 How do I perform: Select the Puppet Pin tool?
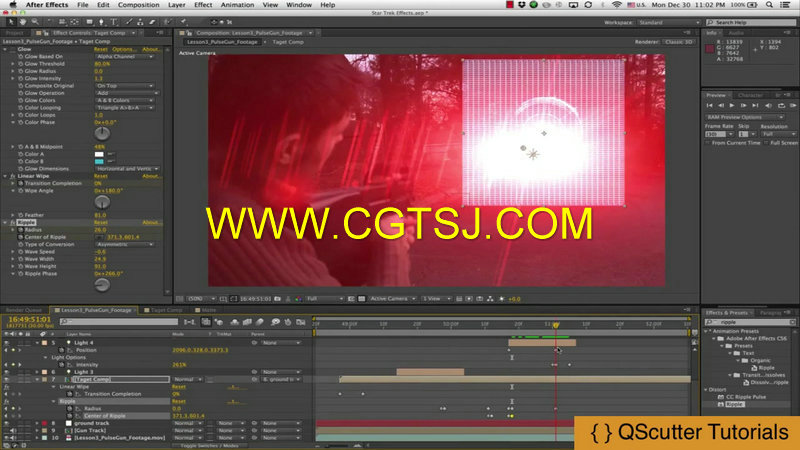183,22
